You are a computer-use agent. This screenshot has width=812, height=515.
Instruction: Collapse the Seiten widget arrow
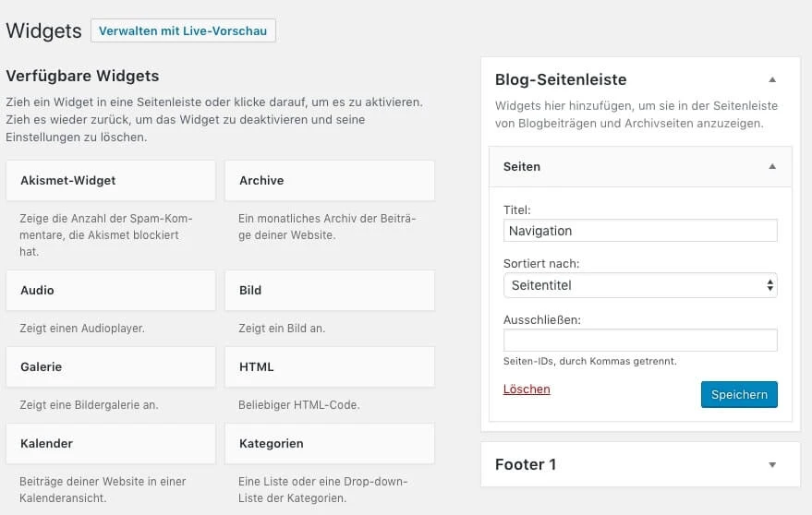[x=772, y=167]
